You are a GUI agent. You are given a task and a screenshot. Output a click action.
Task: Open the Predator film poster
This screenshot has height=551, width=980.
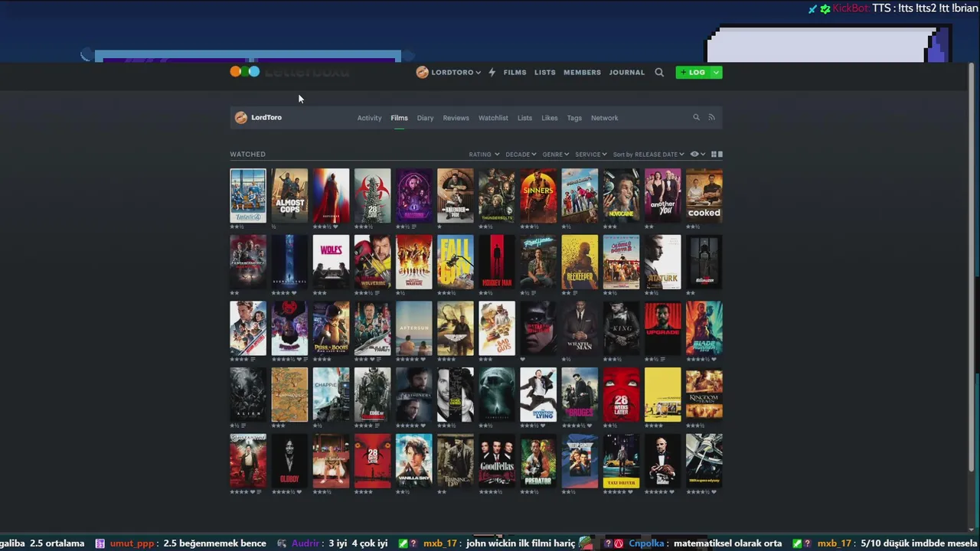tap(538, 461)
